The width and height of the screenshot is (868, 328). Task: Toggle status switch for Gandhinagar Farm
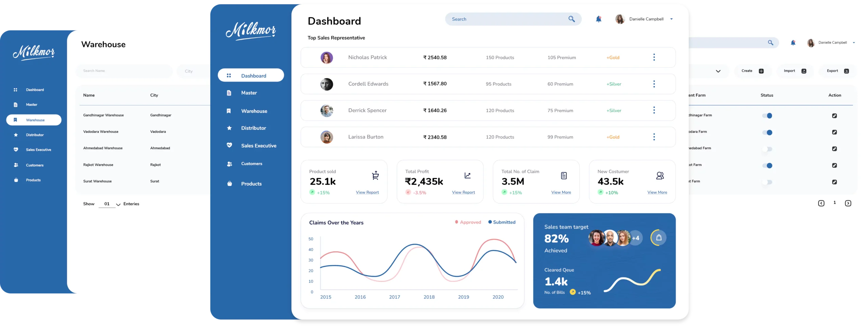tap(767, 116)
